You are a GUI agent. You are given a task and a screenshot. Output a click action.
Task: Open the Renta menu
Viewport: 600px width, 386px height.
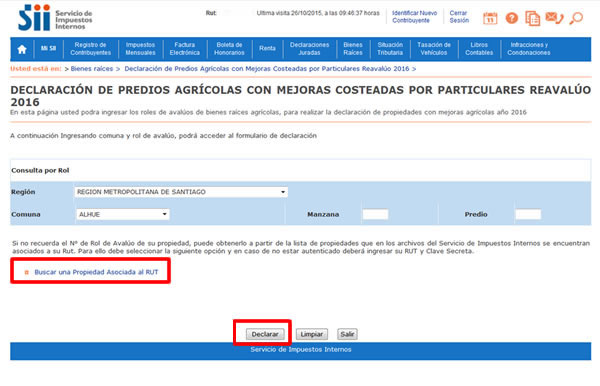[x=267, y=48]
